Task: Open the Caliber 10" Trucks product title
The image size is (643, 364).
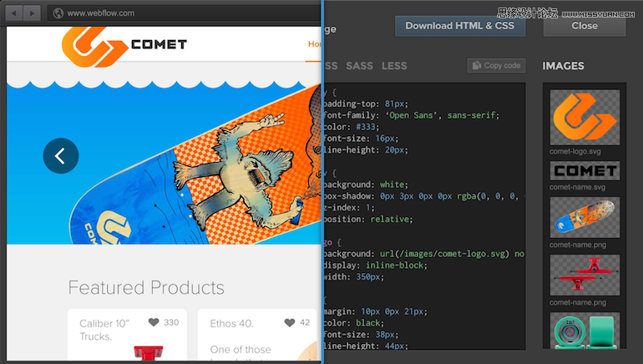Action: (104, 330)
